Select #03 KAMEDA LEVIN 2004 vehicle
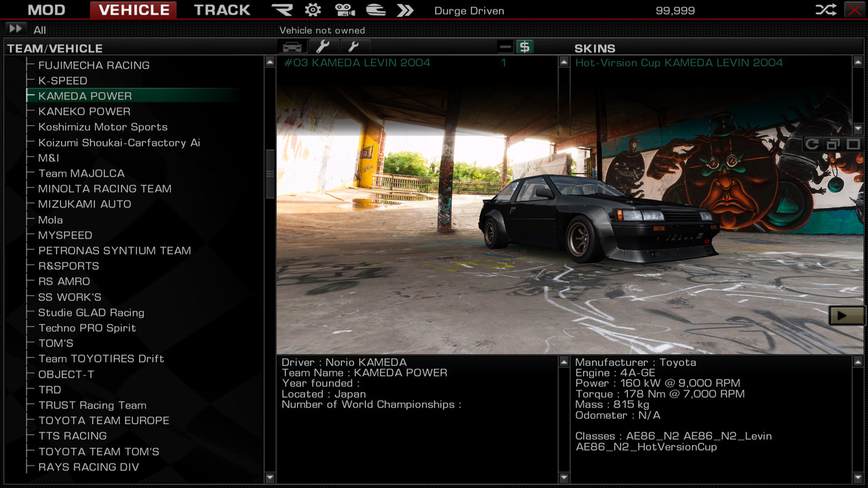The width and height of the screenshot is (868, 488). pos(357,62)
